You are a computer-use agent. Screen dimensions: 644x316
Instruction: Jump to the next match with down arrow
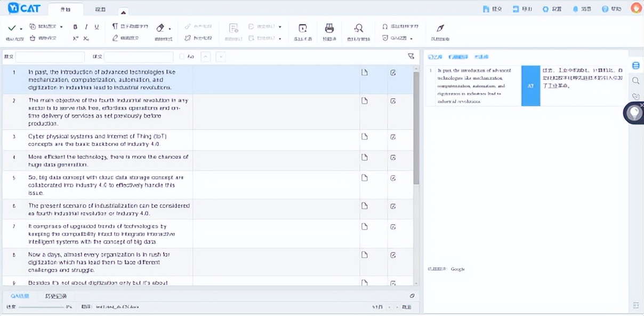tap(220, 57)
